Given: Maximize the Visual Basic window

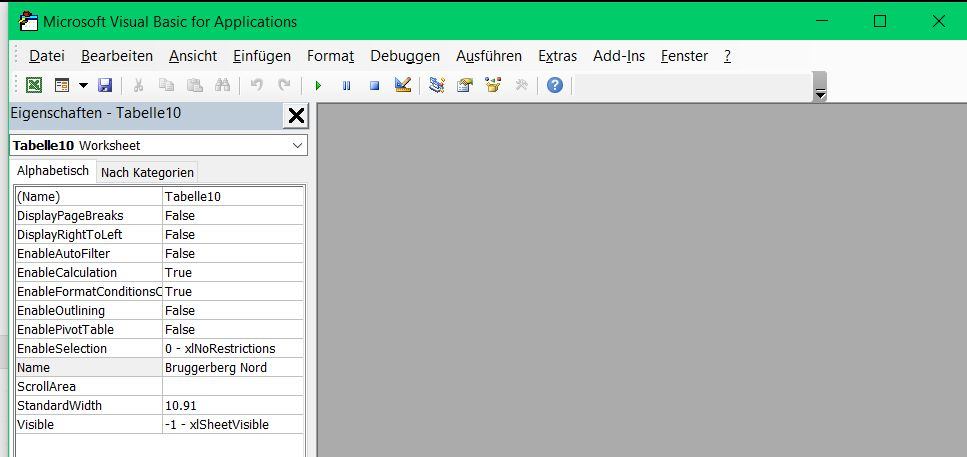Looking at the screenshot, I should [880, 21].
